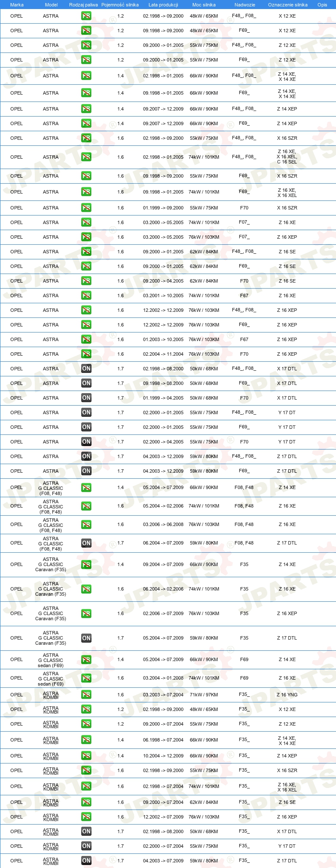Screen dimensions: 336x868
Task: Click the Marka column header
Action: click(x=17, y=5)
